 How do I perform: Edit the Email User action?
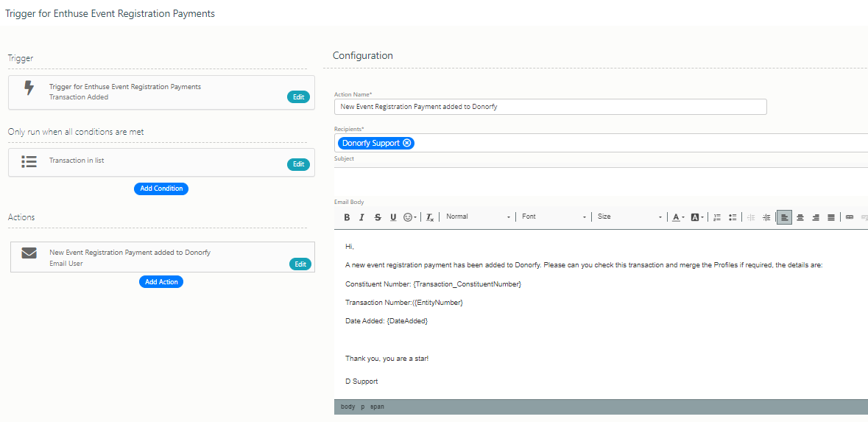click(300, 264)
